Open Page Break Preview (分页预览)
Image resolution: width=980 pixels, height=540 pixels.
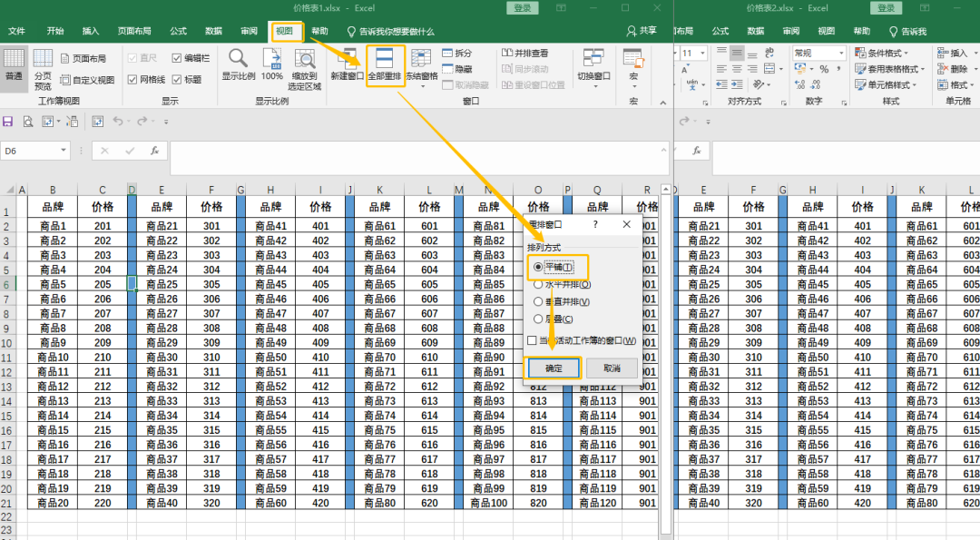(43, 69)
